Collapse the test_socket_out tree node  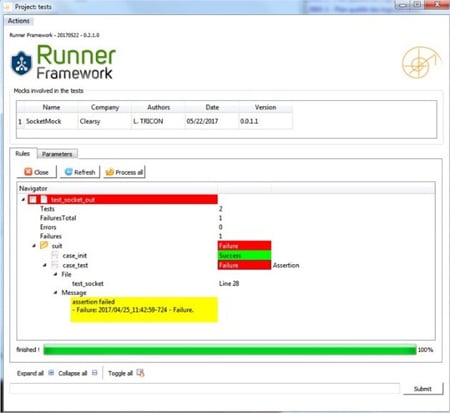pos(23,199)
